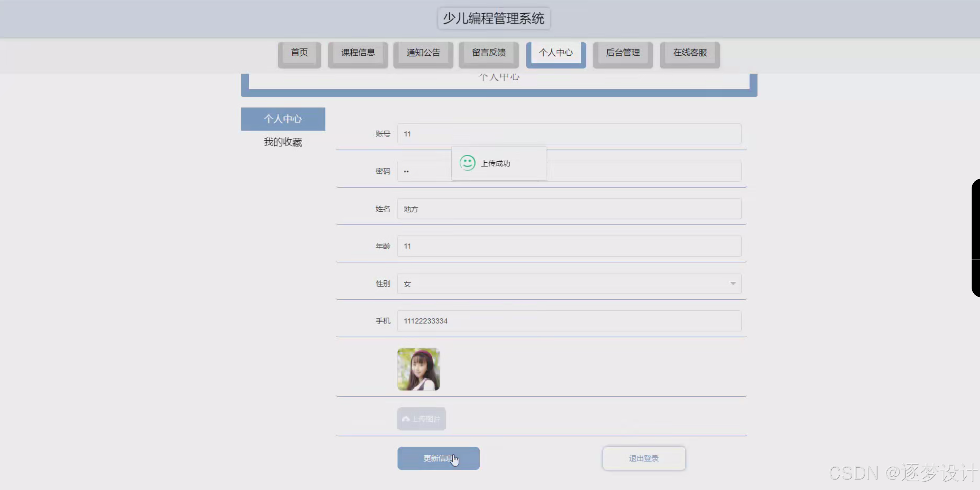The image size is (980, 490).
Task: Click the uploaded avatar photo thumbnail
Action: pos(418,369)
